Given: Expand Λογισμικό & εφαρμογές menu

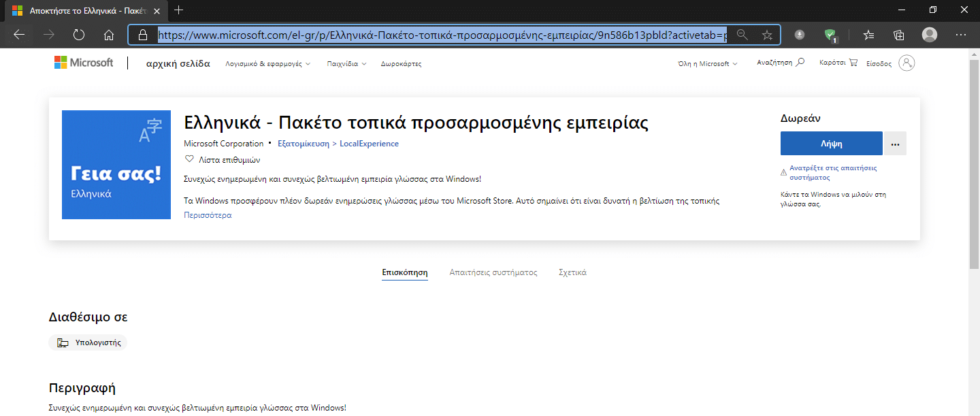Looking at the screenshot, I should (268, 63).
